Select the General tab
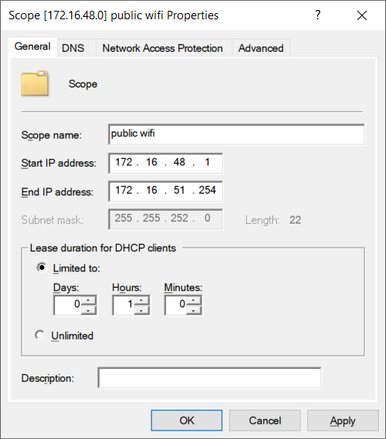The height and width of the screenshot is (439, 386). click(32, 47)
